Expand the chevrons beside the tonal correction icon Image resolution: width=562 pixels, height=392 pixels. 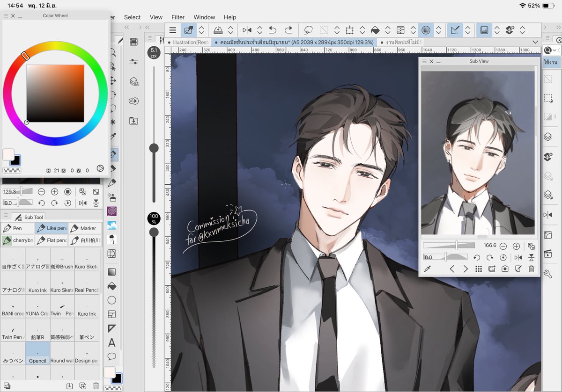(x=413, y=30)
